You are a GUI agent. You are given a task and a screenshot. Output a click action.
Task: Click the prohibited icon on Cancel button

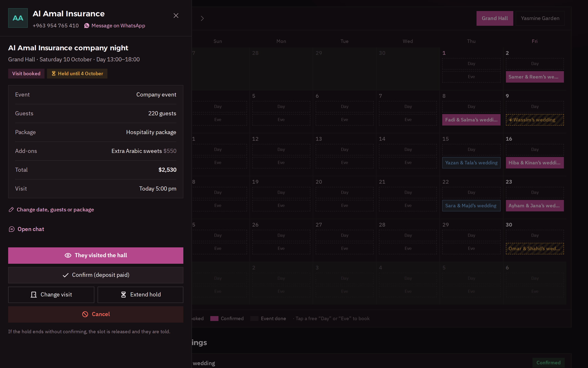[x=85, y=314]
